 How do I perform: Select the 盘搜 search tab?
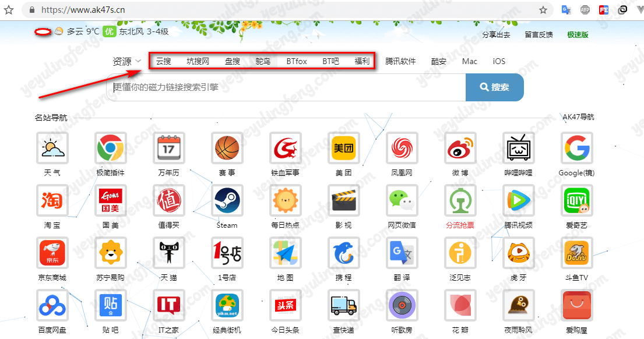click(x=233, y=61)
